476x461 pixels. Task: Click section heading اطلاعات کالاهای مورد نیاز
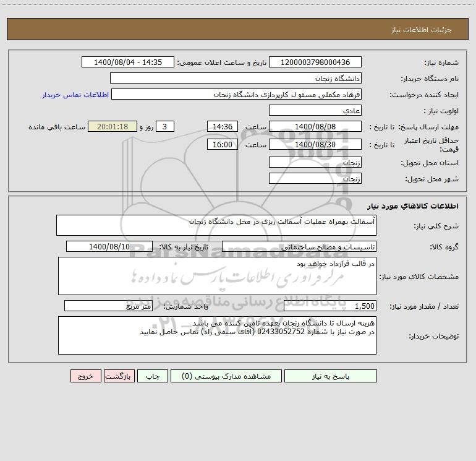(413, 206)
